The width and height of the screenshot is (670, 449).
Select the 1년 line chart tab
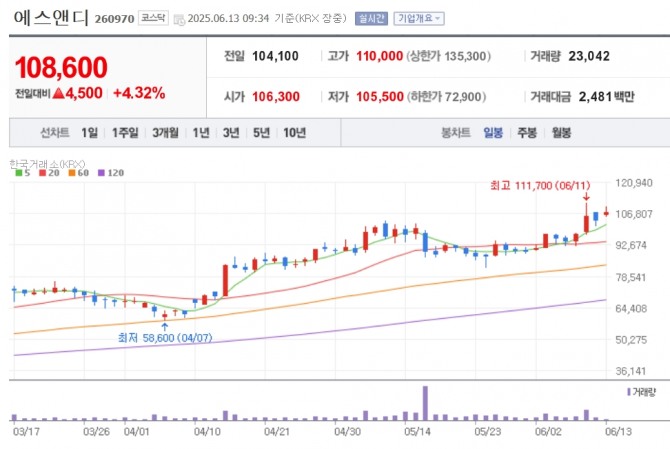[201, 133]
